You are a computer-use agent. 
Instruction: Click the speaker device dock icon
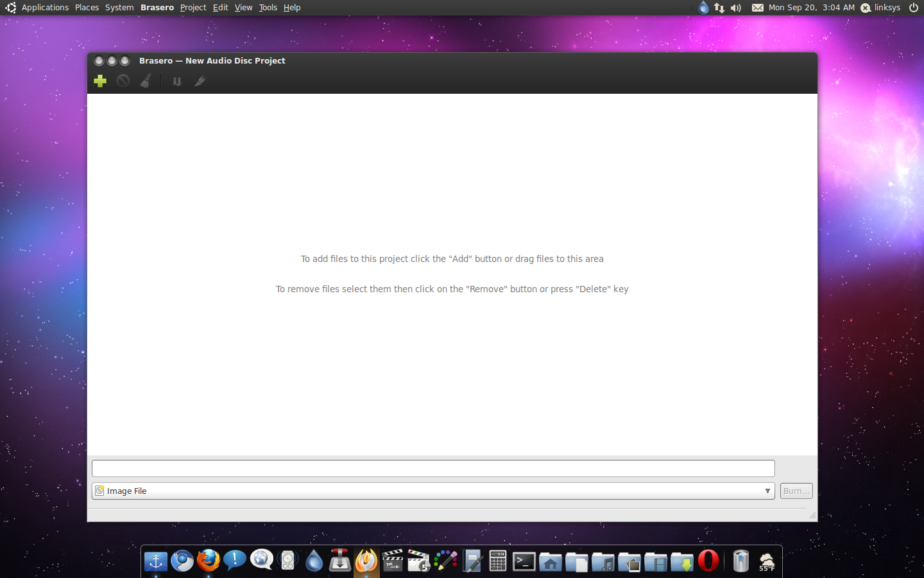click(x=288, y=561)
